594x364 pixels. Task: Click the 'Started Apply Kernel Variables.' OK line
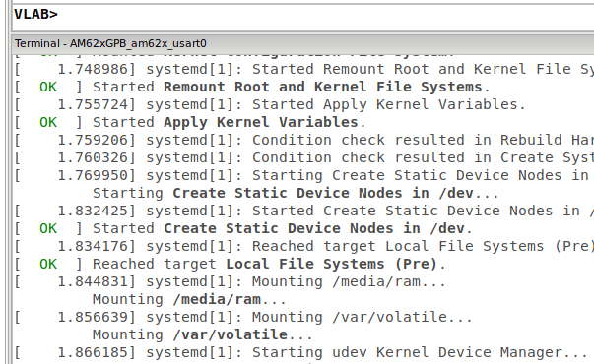[x=190, y=123]
